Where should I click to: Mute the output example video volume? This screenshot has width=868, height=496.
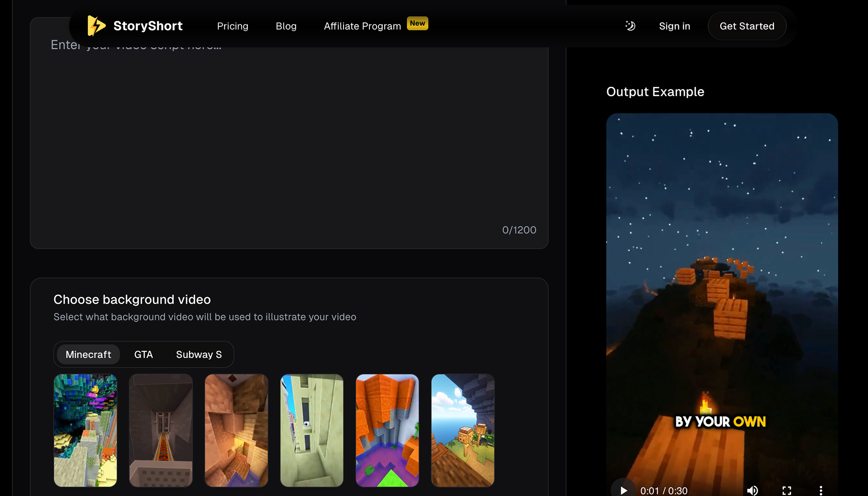click(753, 490)
